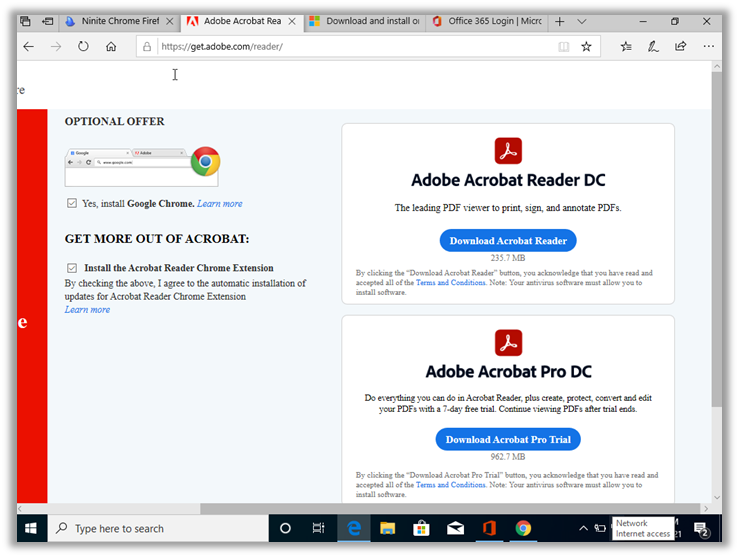This screenshot has height=557, width=739.
Task: Add this page to favorites star
Action: click(586, 47)
